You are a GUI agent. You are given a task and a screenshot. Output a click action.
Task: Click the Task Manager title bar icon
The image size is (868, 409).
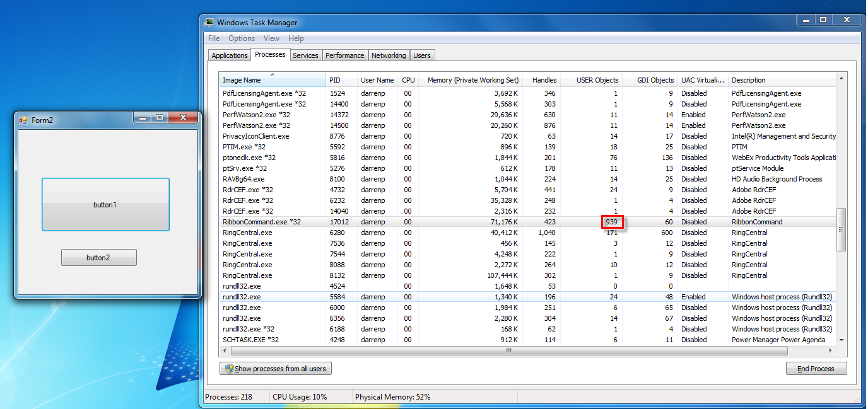tap(209, 22)
